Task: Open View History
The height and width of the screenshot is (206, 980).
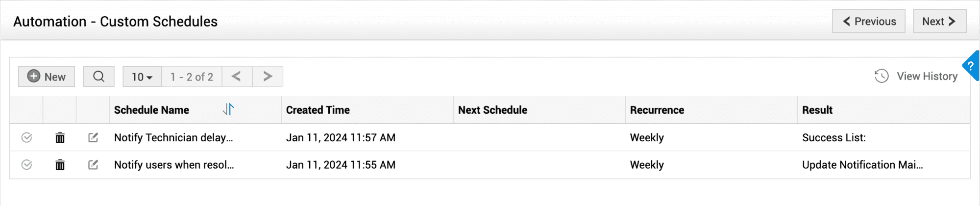Action: click(916, 77)
